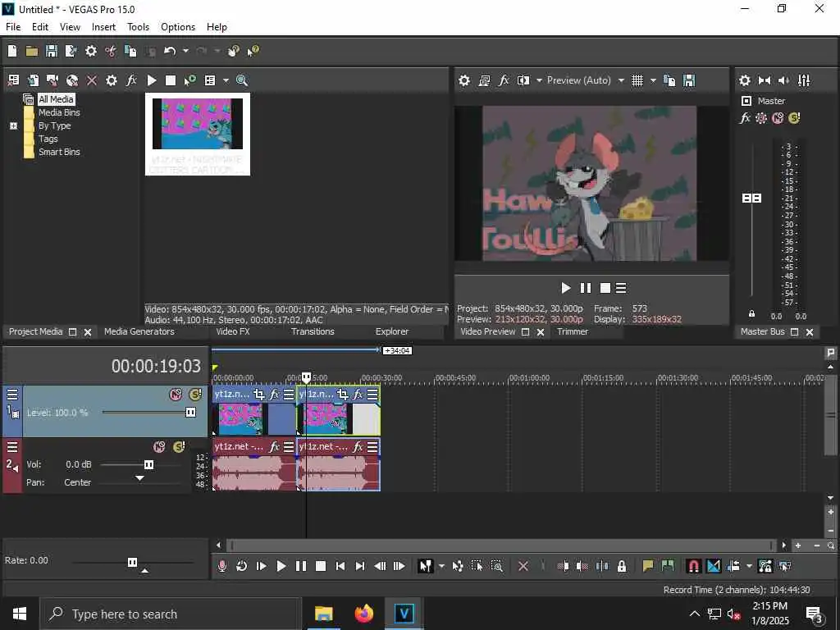Click the audio track Vol slider handle
The image size is (840, 630).
(x=149, y=464)
